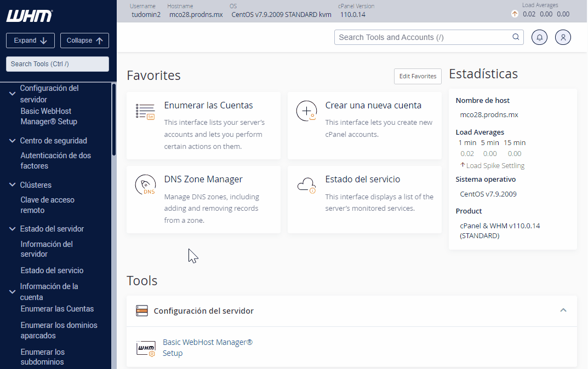
Task: Open the notifications bell icon
Action: pos(539,37)
